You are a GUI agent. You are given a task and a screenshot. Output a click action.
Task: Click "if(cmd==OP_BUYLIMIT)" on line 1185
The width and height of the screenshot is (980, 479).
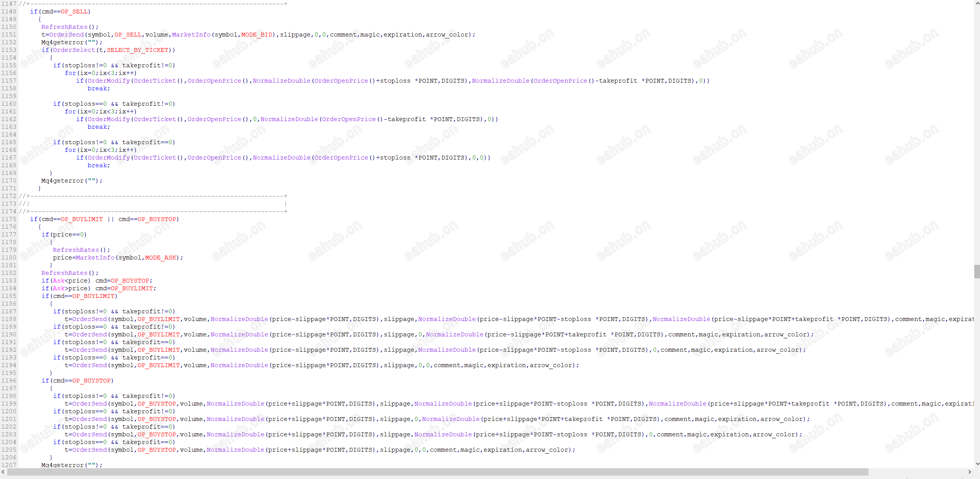point(80,296)
